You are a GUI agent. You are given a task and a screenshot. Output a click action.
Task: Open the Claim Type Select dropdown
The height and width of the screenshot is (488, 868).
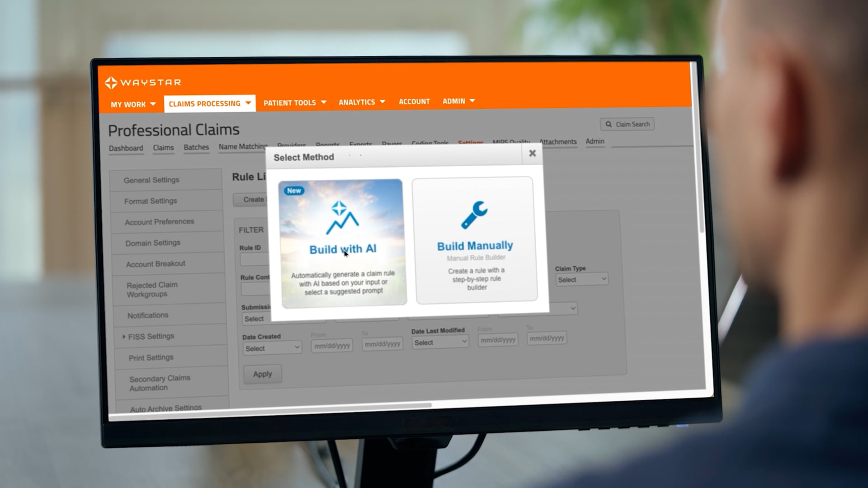coord(582,280)
